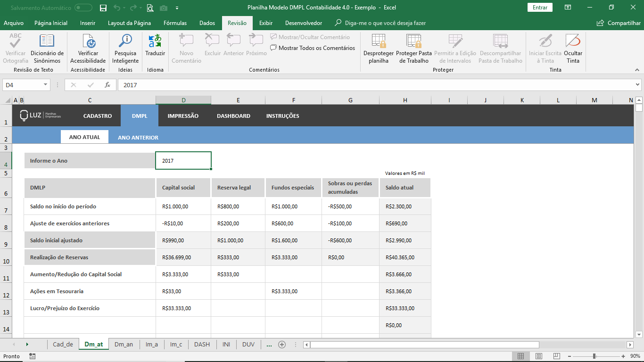Screen dimensions: 644x362
Task: Click the Dicionário de Sinônimos icon
Action: 47,41
